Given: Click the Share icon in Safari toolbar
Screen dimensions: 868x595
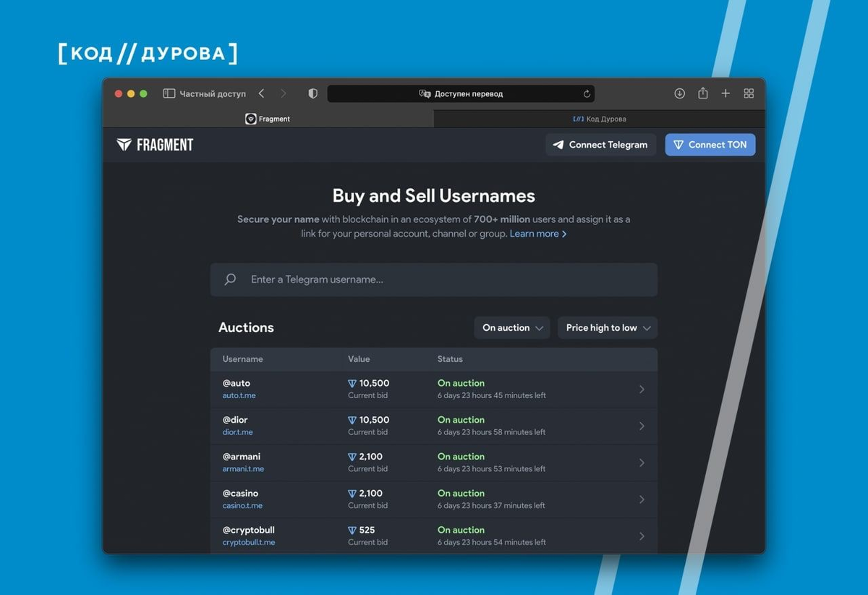Looking at the screenshot, I should [x=702, y=93].
